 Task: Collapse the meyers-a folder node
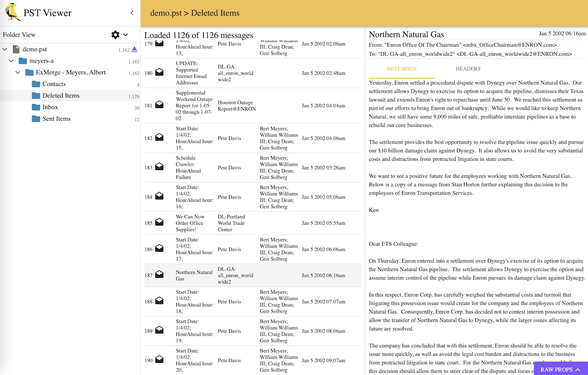click(11, 61)
